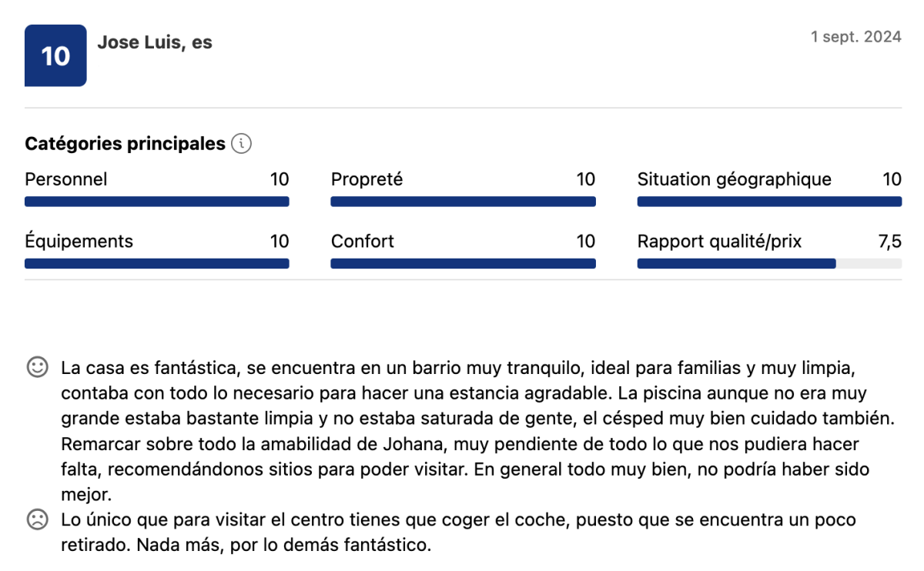924x571 pixels.
Task: Click the Équipements rating bar
Action: [x=157, y=263]
